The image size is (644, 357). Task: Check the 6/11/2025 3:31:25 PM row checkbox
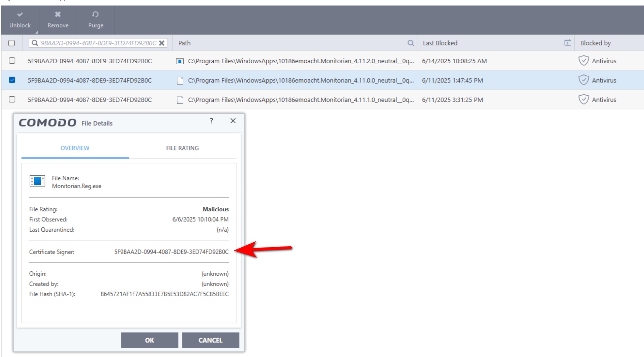coord(12,99)
